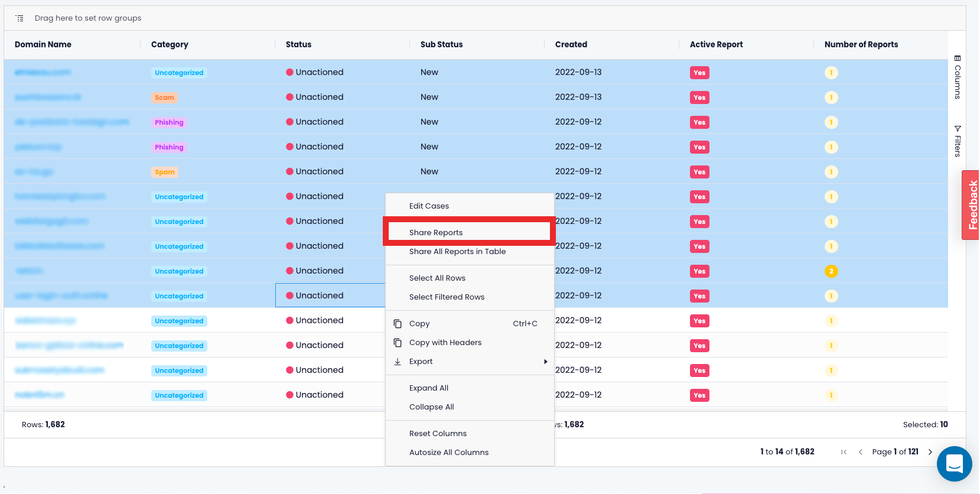980x494 pixels.
Task: Click the Selected: 10 status text
Action: click(x=925, y=424)
